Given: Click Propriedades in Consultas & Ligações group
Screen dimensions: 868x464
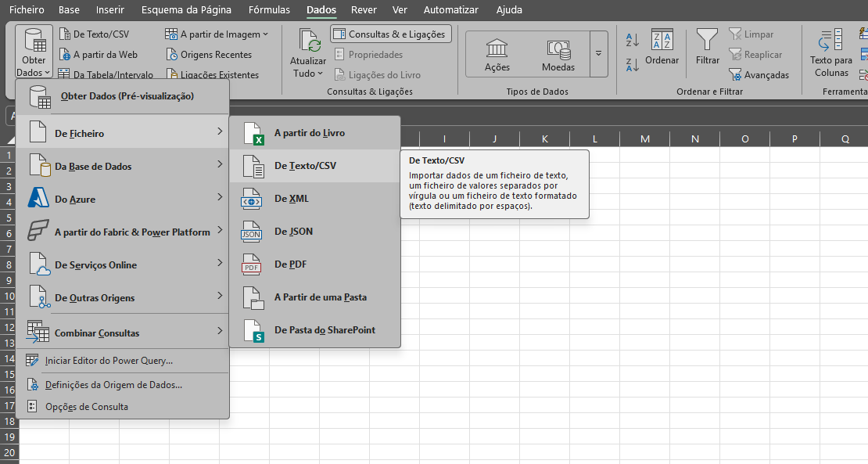Looking at the screenshot, I should click(x=368, y=55).
